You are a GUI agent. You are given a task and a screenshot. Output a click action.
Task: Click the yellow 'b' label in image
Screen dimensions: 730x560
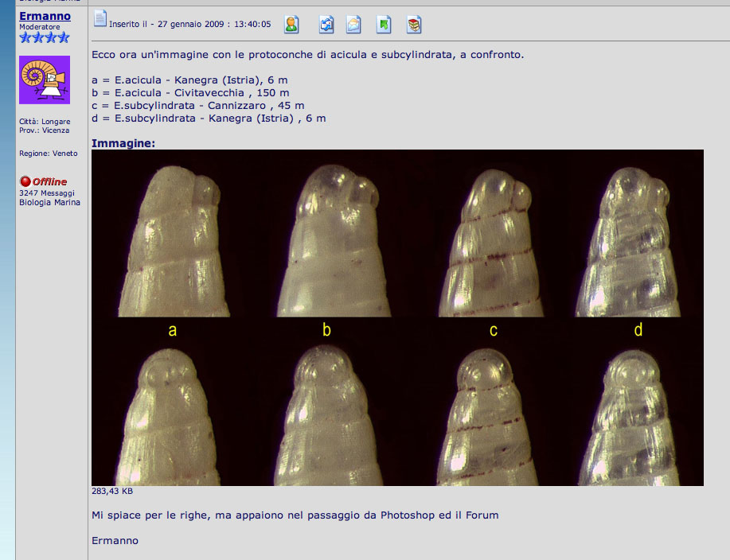pyautogui.click(x=327, y=329)
